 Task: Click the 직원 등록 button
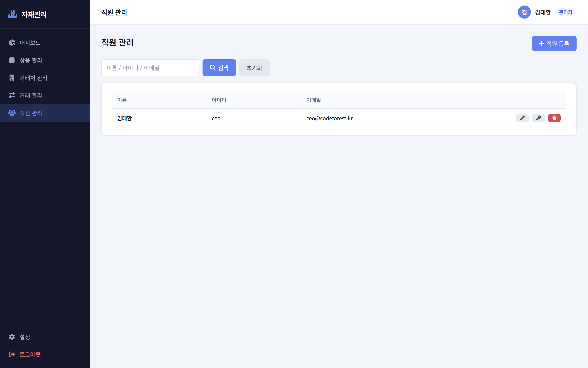pyautogui.click(x=554, y=44)
